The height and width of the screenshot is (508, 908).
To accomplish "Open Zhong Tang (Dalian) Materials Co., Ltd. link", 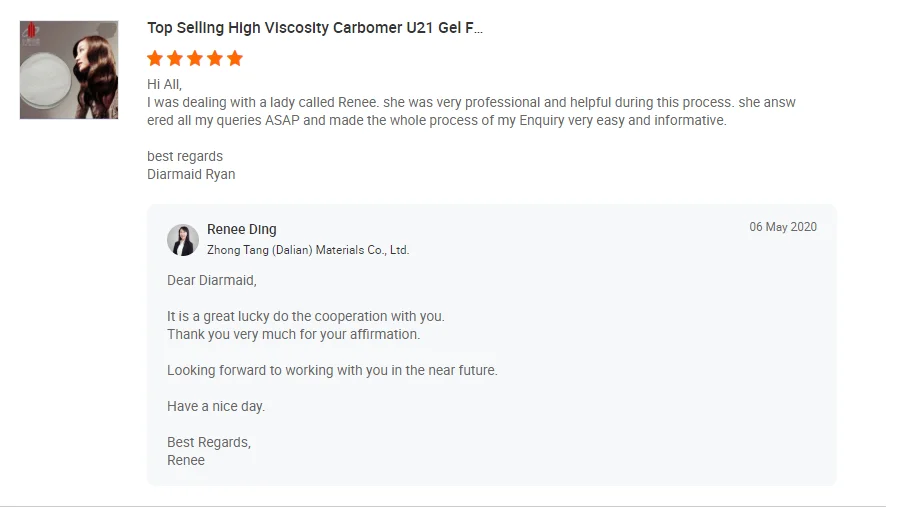I will point(308,250).
